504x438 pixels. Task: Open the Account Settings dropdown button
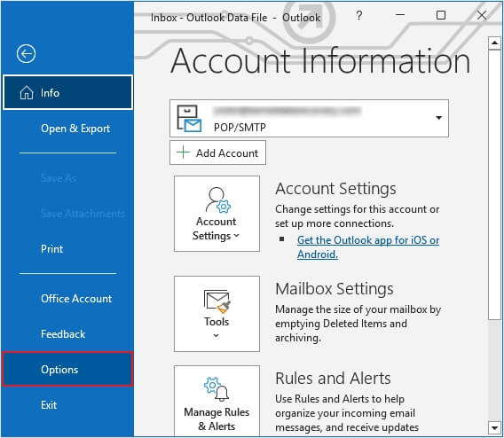(x=217, y=214)
